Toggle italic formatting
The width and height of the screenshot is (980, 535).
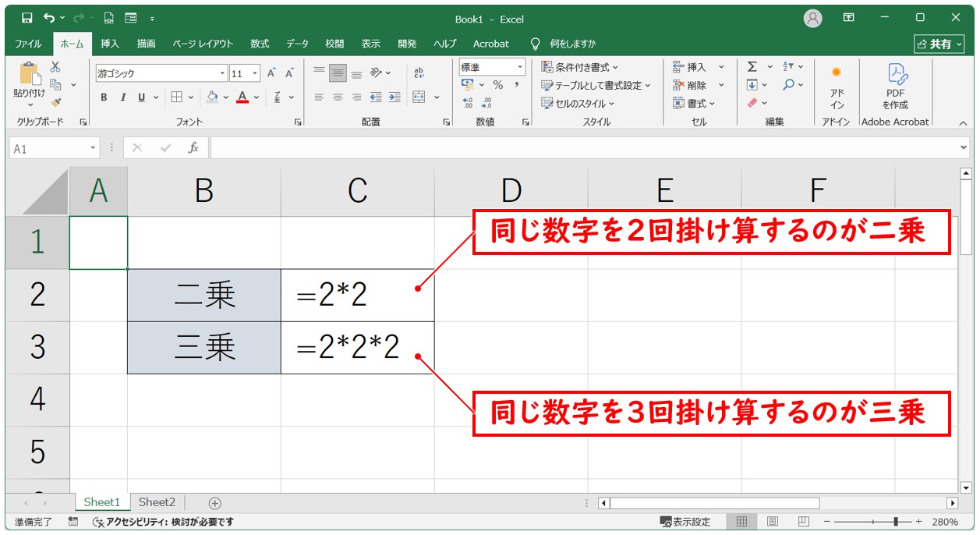point(122,97)
